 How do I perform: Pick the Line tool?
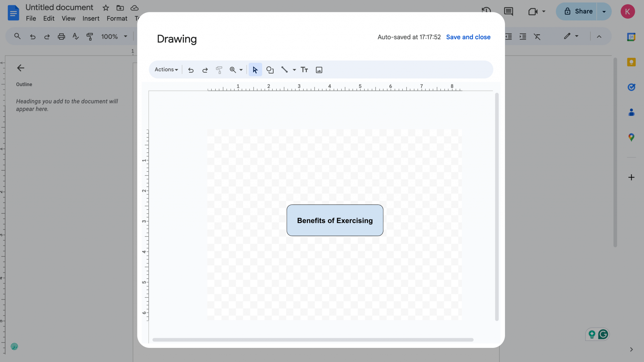point(284,69)
